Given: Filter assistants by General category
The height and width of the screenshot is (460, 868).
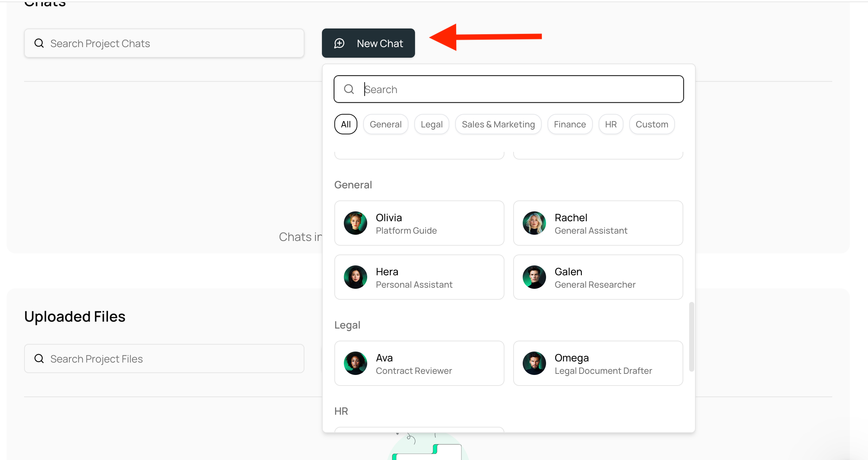Looking at the screenshot, I should pos(385,124).
